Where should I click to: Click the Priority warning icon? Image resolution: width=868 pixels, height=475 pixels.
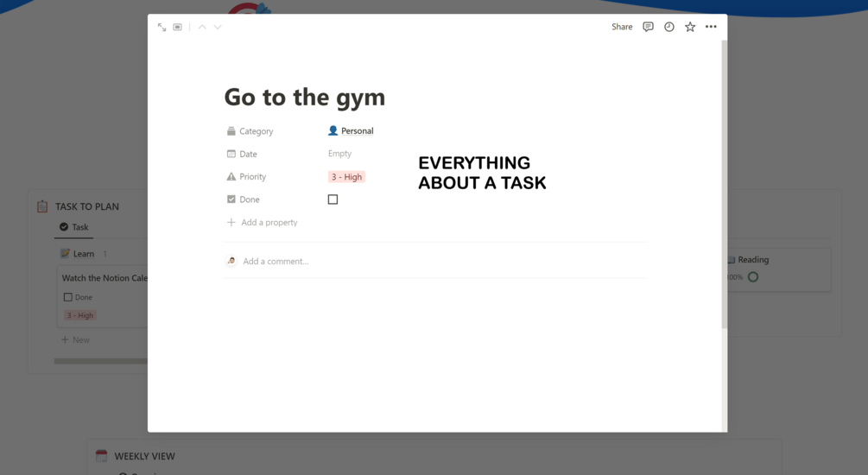[x=231, y=176]
